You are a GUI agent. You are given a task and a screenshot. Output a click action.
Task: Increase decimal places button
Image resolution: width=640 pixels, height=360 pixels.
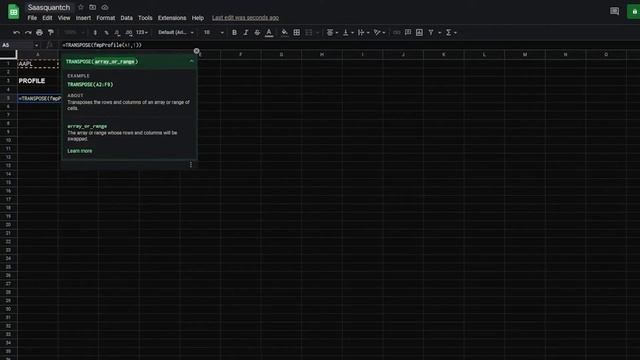(x=129, y=32)
